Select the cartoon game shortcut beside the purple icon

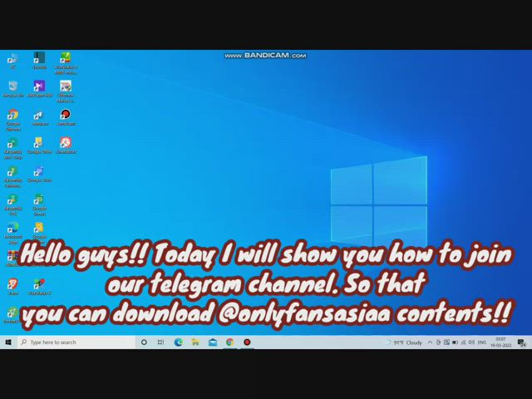pyautogui.click(x=66, y=91)
